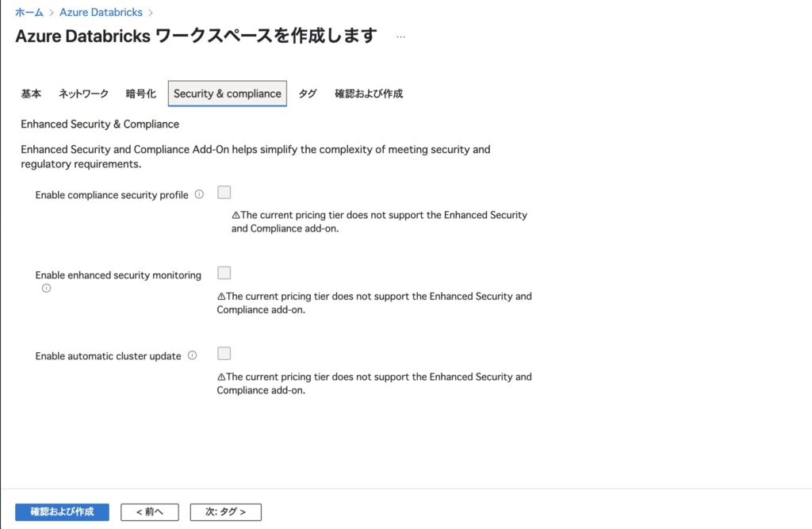Click warning icon under enhanced security monitoring
The image size is (812, 529).
pyautogui.click(x=221, y=297)
